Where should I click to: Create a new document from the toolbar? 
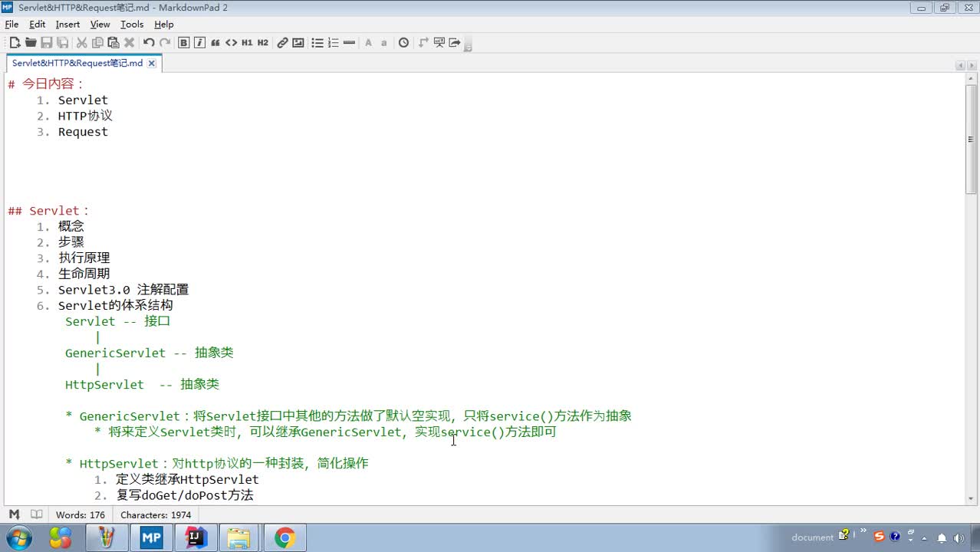pos(15,43)
